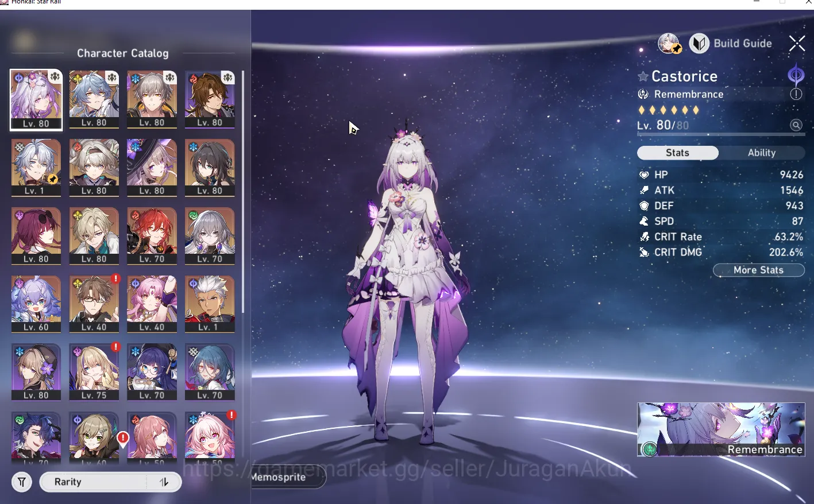Select Sunday's Lv. 80 portrait
Screen dimensions: 814x504
[x=94, y=100]
